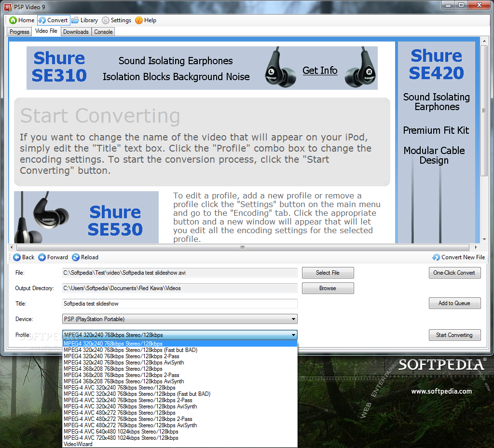494x448 pixels.
Task: Open the Library folder icon
Action: [75, 20]
